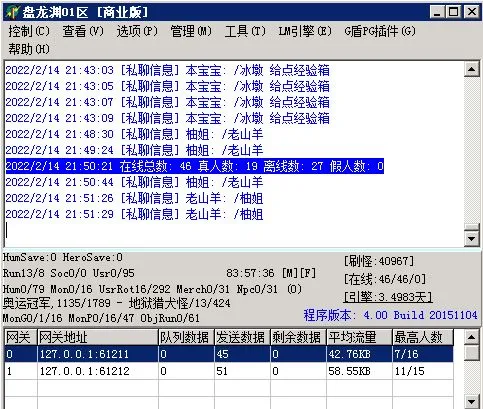483x409 pixels.
Task: Click the application icon in title bar
Action: pyautogui.click(x=13, y=12)
